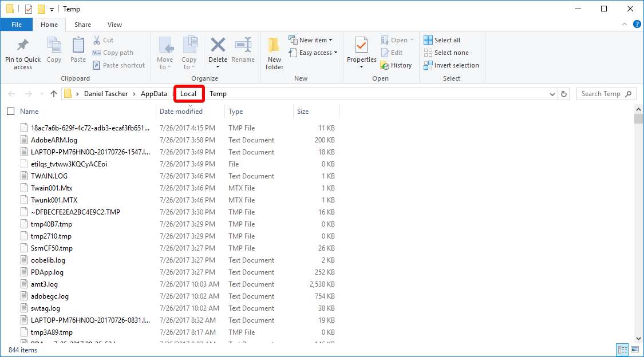Select the oobelib.log file

tap(48, 260)
